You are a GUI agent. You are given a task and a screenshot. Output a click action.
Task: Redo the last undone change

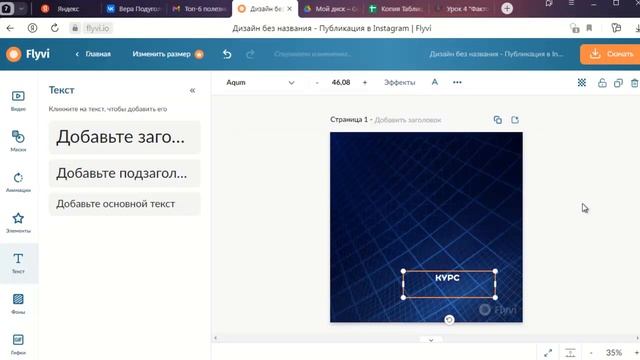coord(250,54)
